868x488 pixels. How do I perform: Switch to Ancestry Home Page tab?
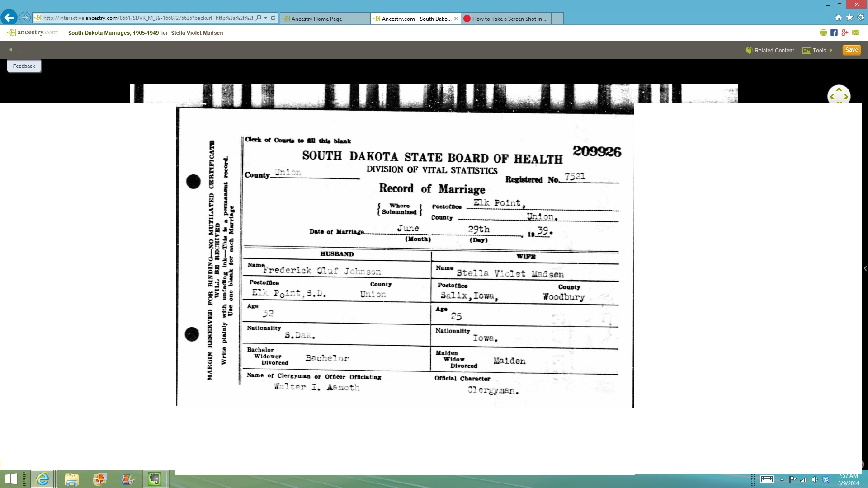(325, 19)
